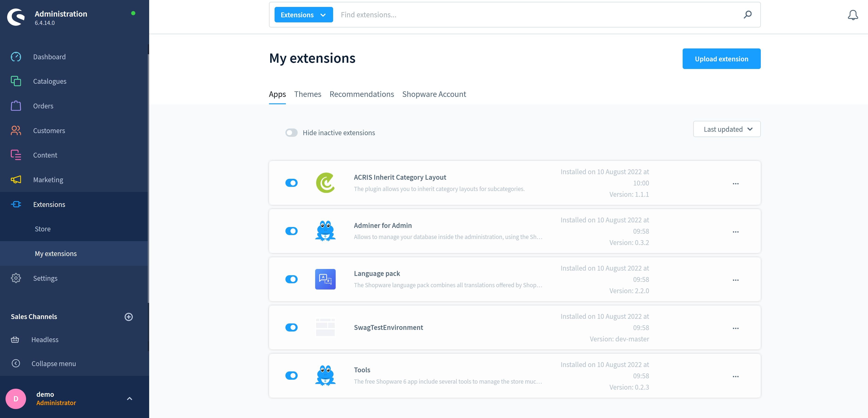The image size is (868, 418).
Task: Switch to the Recommendations tab
Action: (361, 94)
